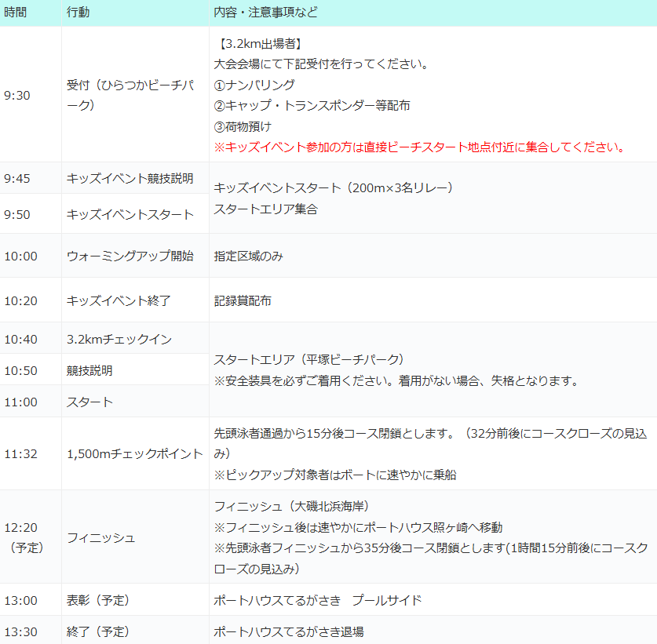Screen dimensions: 657x644
Task: Select the ウォーミングアップ開始 cell
Action: point(130,257)
